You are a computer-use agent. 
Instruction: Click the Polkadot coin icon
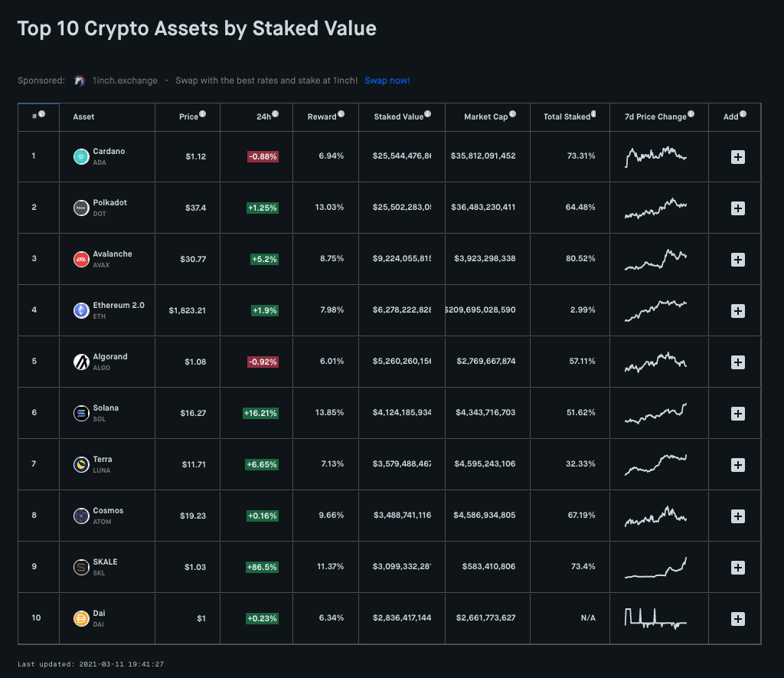(81, 208)
